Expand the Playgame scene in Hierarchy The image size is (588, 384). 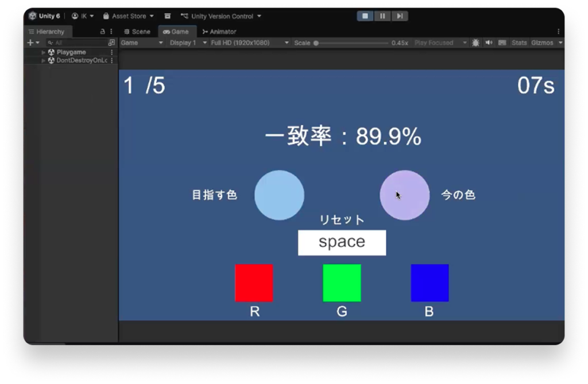[x=44, y=52]
